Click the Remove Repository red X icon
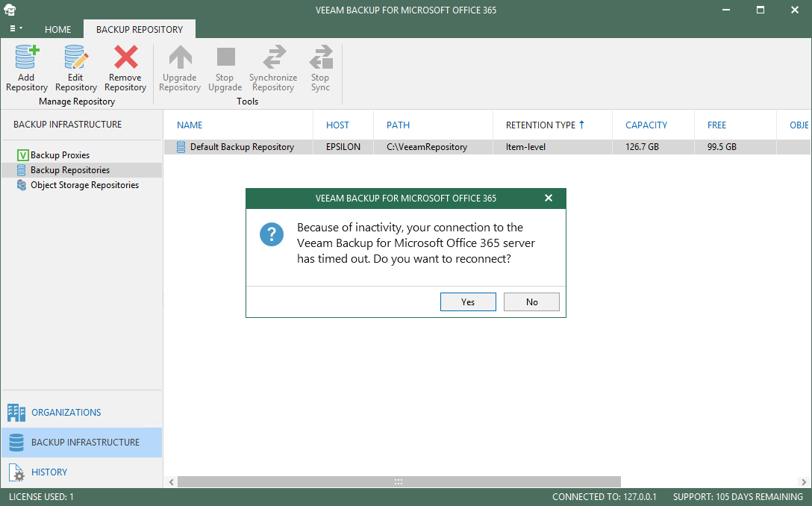Viewport: 812px width, 506px height. (x=126, y=57)
